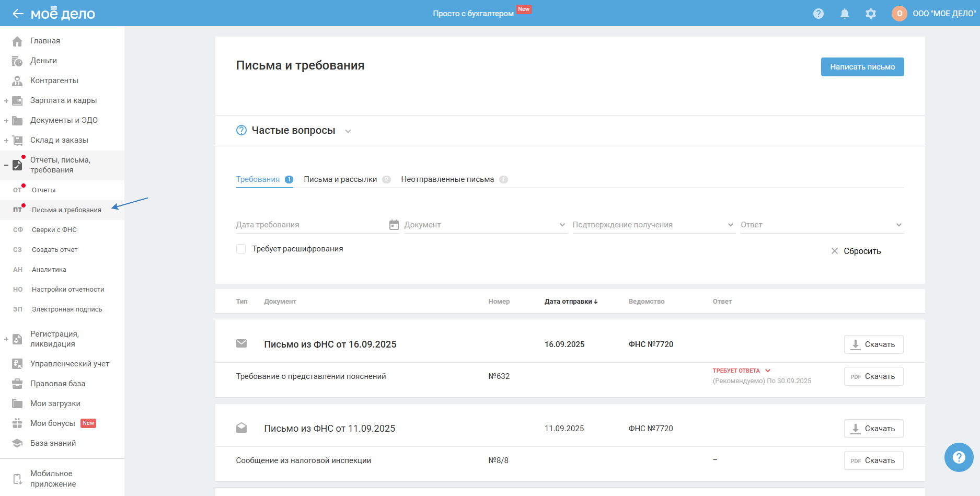980x496 pixels.
Task: Open Создать отчет submenu item
Action: tap(54, 250)
